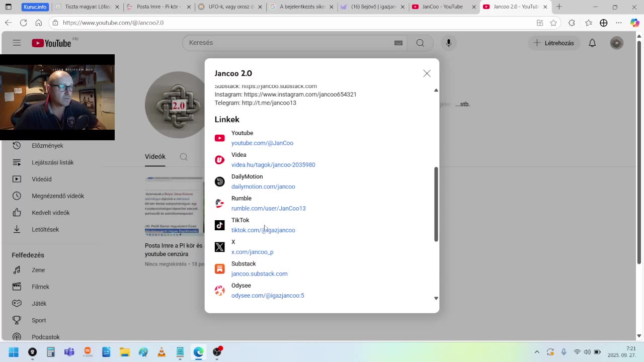This screenshot has height=362, width=644.
Task: Go back with the browser back arrow
Action: [x=9, y=23]
